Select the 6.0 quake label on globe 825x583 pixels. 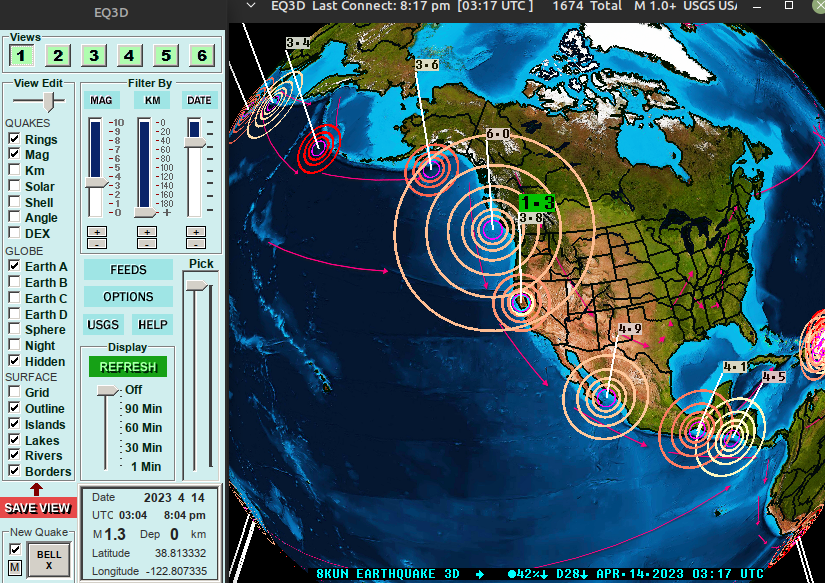[498, 134]
